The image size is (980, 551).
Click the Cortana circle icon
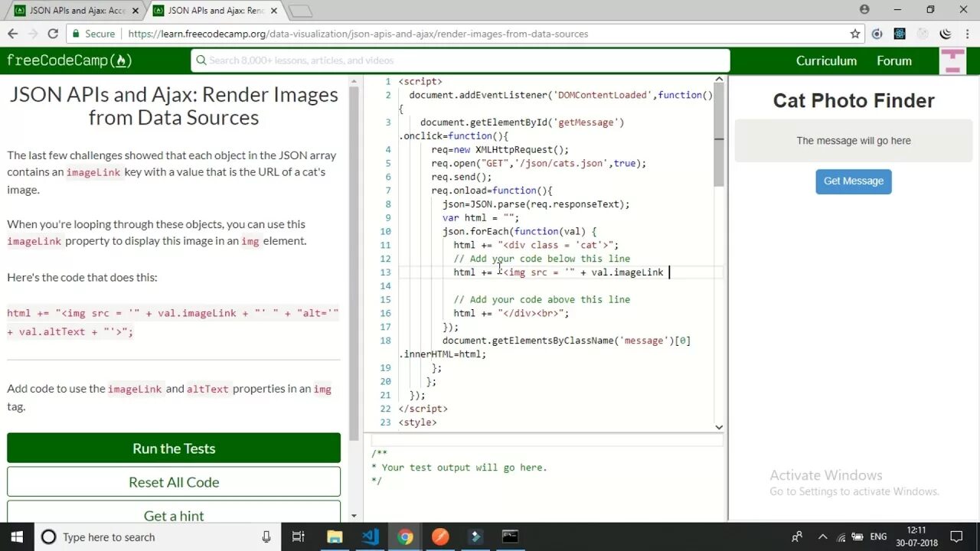[48, 537]
